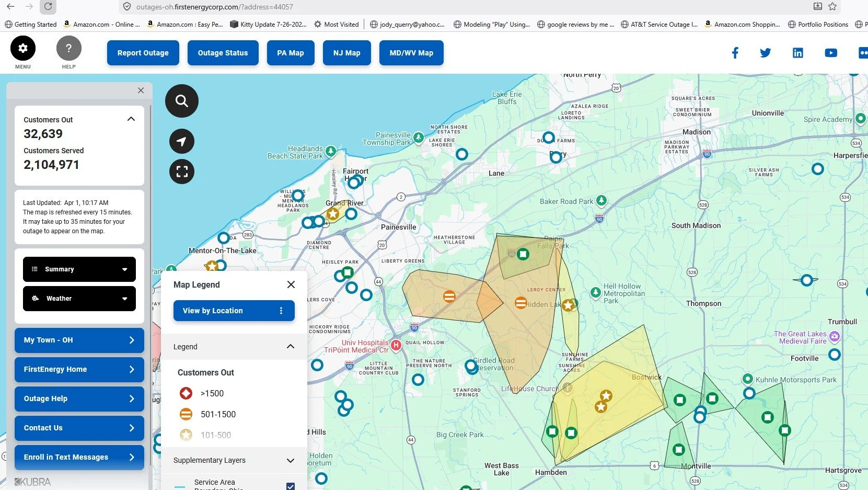Open FirstEnergy Facebook page icon
Viewport: 868px width, 490px height.
pos(735,53)
